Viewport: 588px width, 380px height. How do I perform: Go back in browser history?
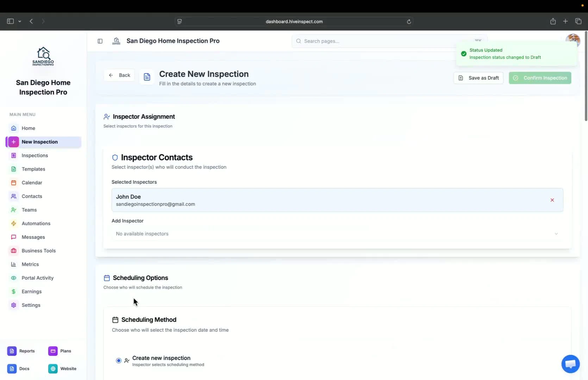[x=31, y=21]
